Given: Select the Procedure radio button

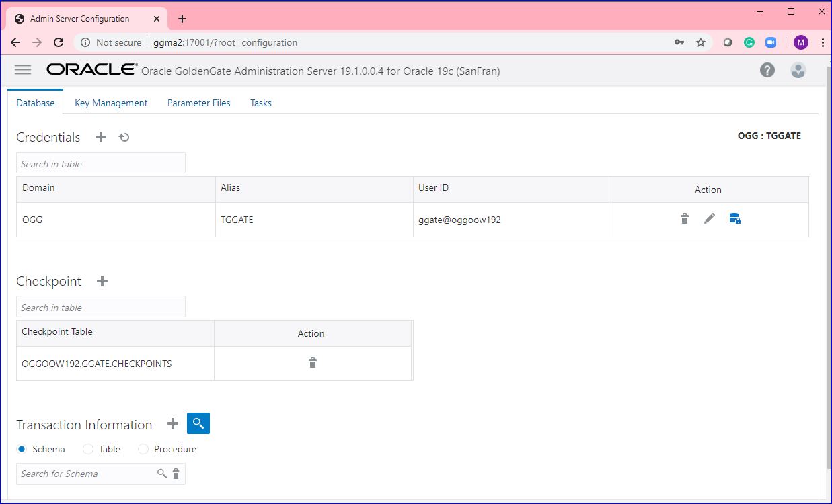Looking at the screenshot, I should [143, 449].
